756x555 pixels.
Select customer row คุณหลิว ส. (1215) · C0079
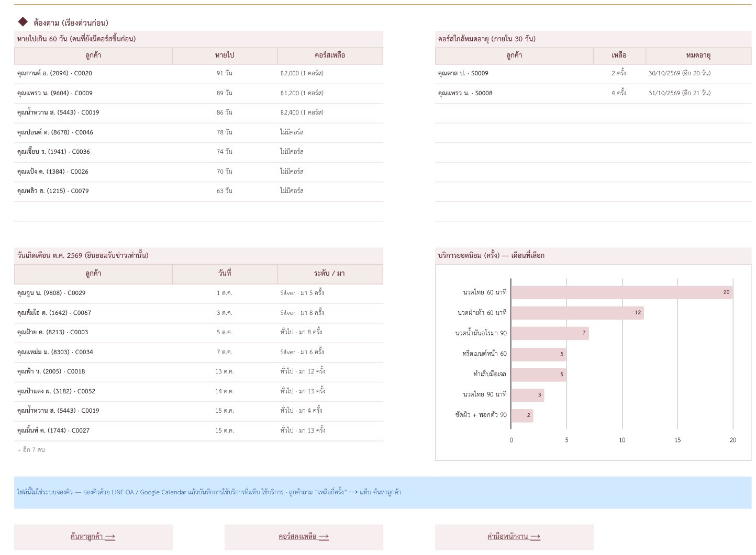[198, 191]
